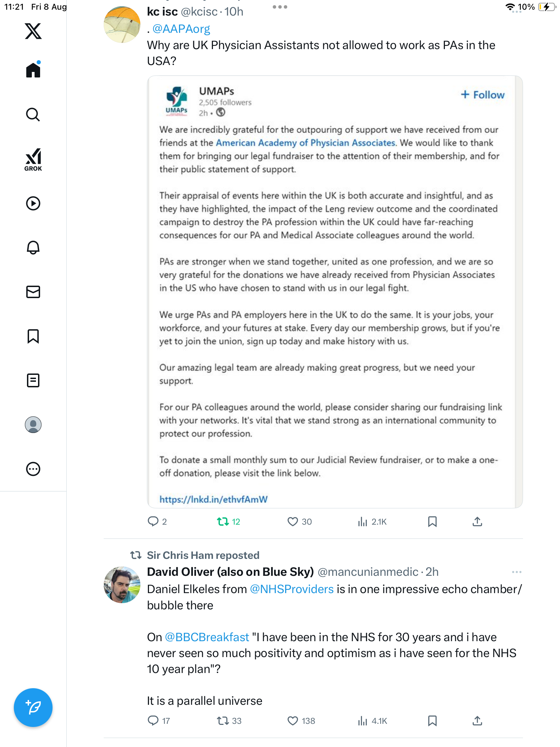This screenshot has width=560, height=747.
Task: Open more options on kc isc's post
Action: click(280, 7)
